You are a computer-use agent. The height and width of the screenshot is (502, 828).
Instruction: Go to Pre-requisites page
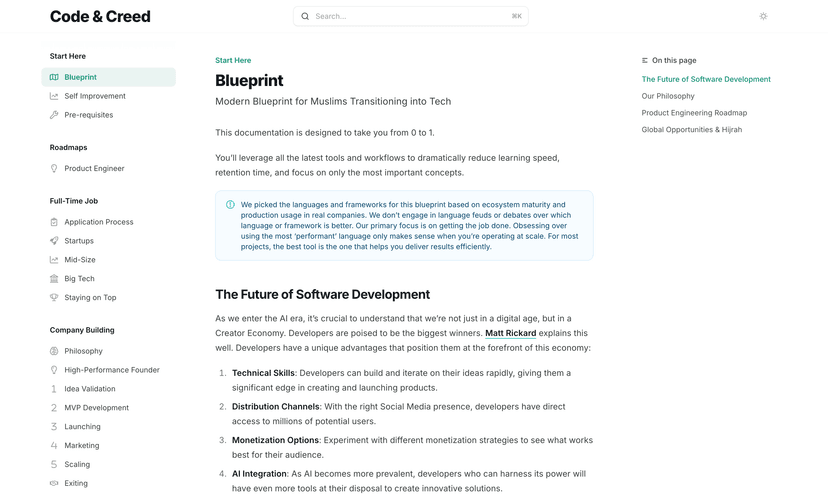point(109,115)
